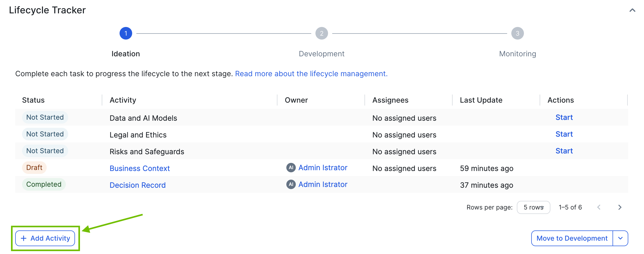Start the Data and AI Models activity
The width and height of the screenshot is (644, 254).
click(x=564, y=118)
